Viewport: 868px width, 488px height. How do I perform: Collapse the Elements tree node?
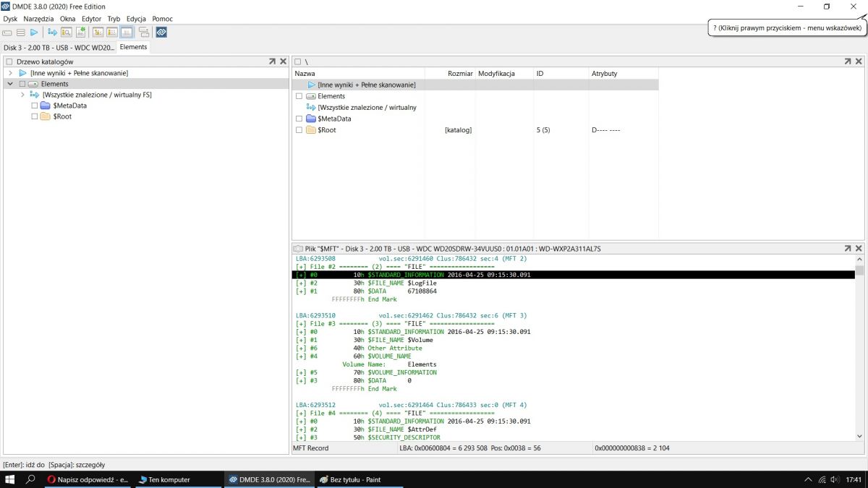pyautogui.click(x=10, y=84)
